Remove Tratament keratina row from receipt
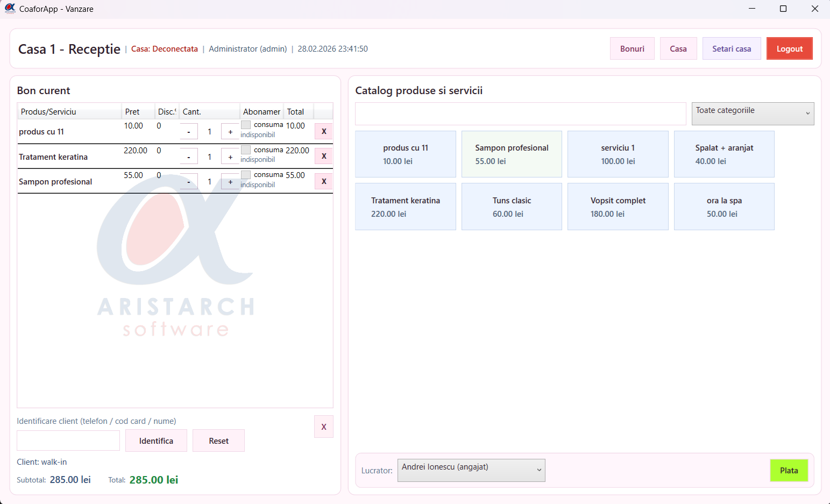 coord(324,156)
